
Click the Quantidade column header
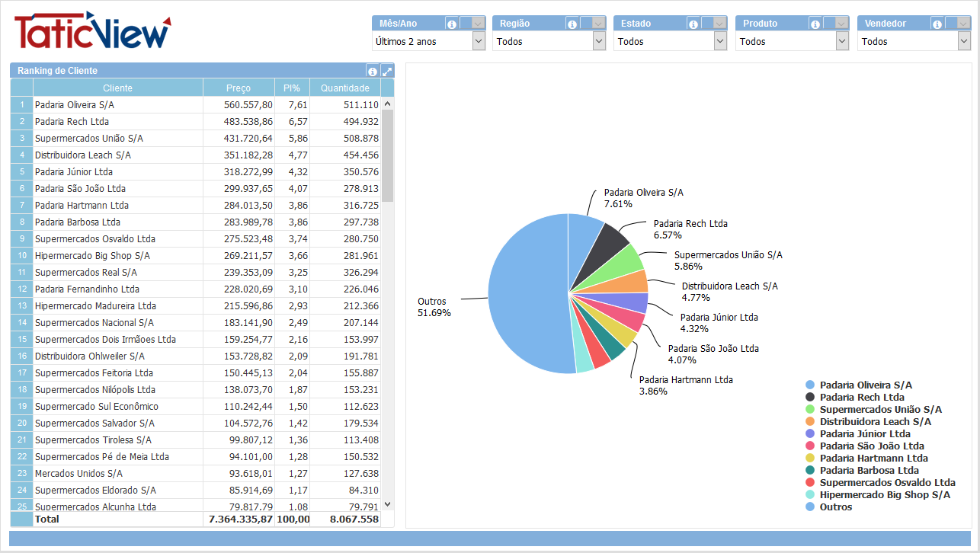coord(344,88)
